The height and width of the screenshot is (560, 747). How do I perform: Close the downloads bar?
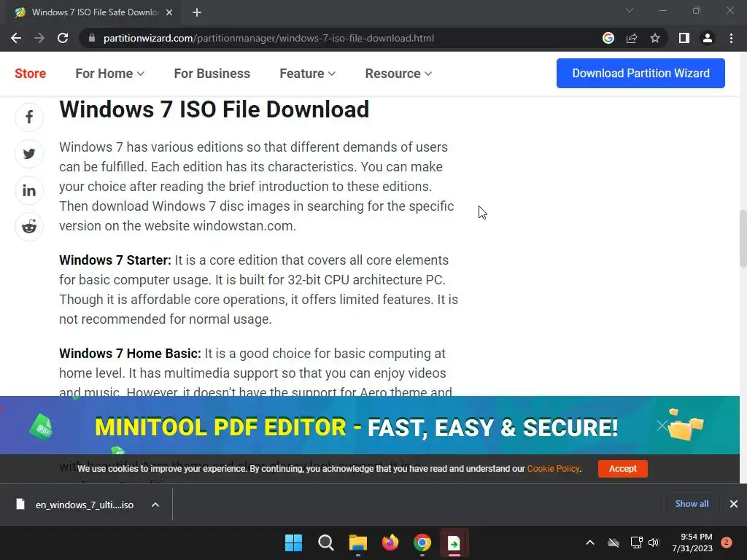734,504
